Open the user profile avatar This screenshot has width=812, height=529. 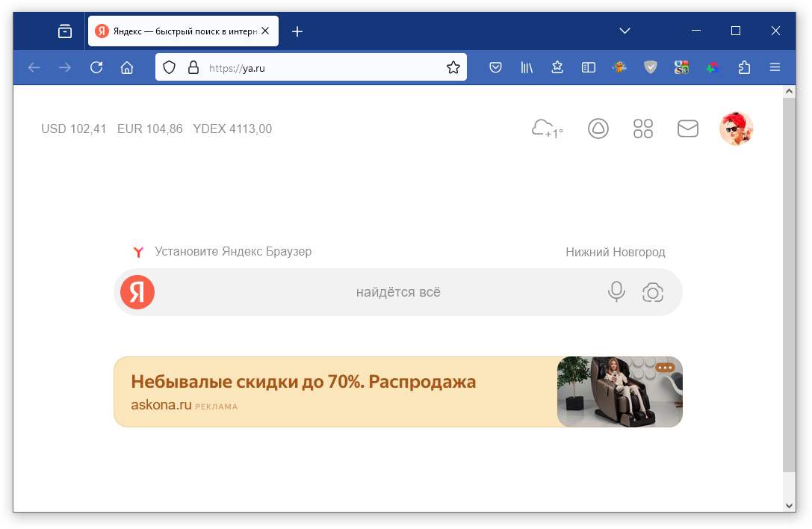coord(737,129)
